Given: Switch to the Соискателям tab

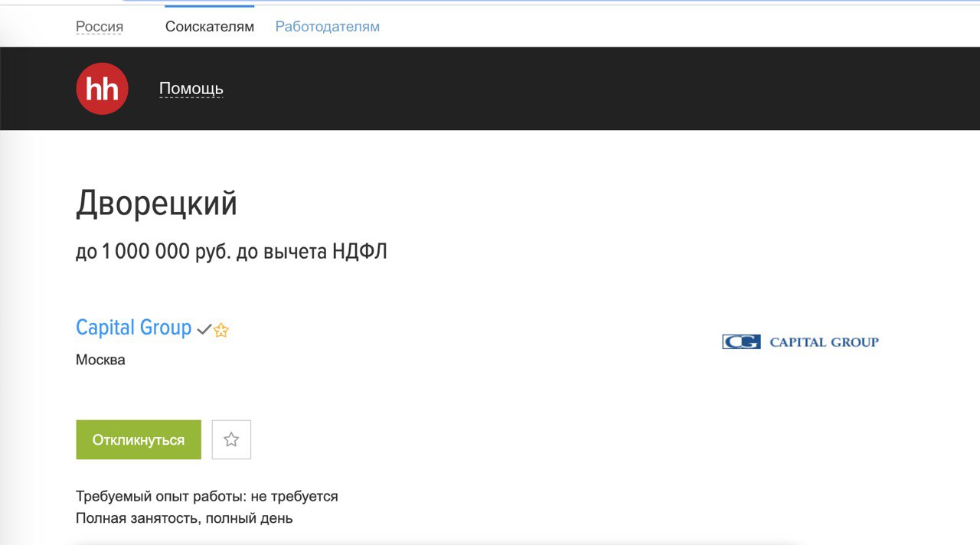Looking at the screenshot, I should pos(210,27).
